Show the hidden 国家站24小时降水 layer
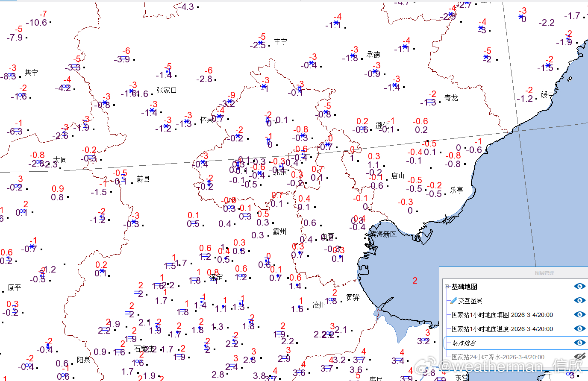Viewport: 588px width, 381px height. tap(580, 357)
